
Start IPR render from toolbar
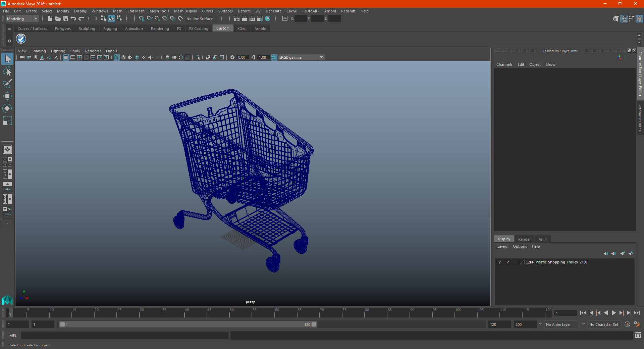[x=252, y=19]
